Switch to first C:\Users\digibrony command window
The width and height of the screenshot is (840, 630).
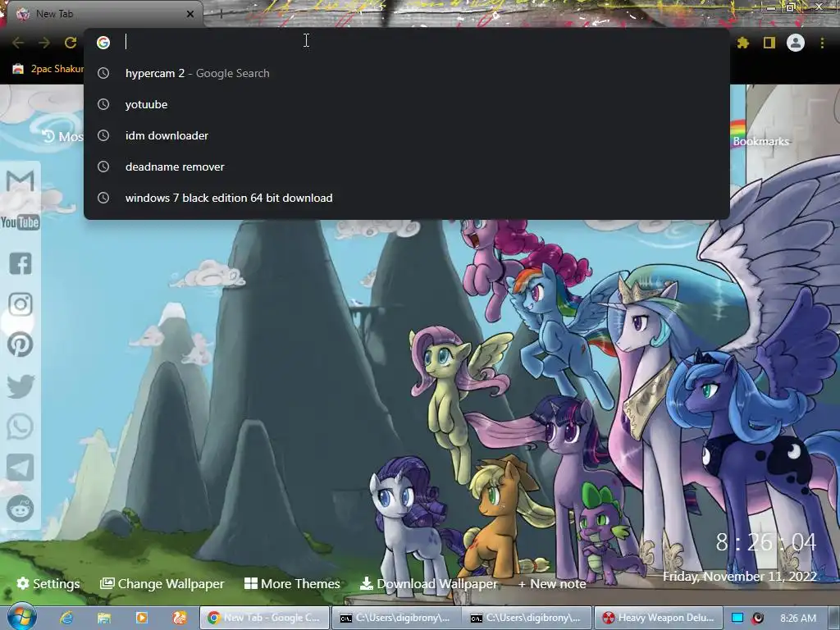click(x=396, y=618)
